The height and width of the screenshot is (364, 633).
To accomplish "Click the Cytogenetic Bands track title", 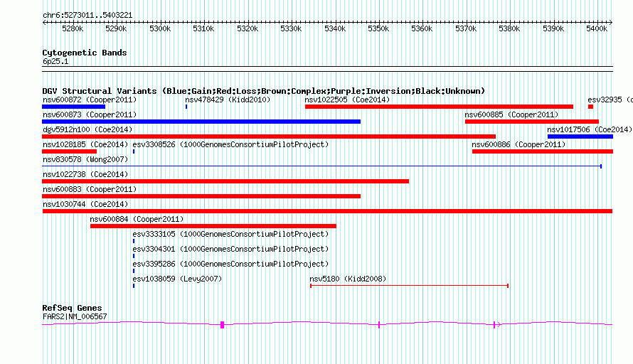I will pos(85,53).
